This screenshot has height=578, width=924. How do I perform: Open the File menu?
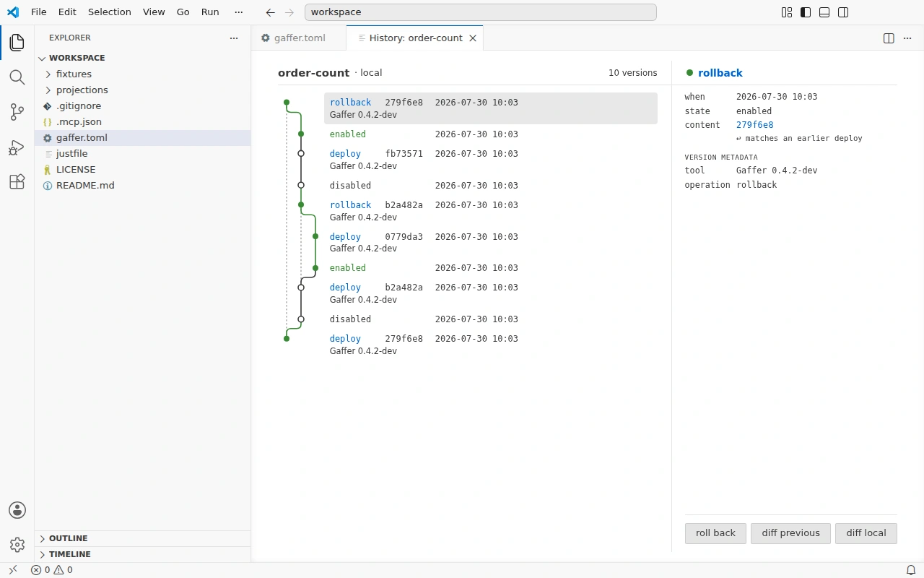click(x=39, y=12)
